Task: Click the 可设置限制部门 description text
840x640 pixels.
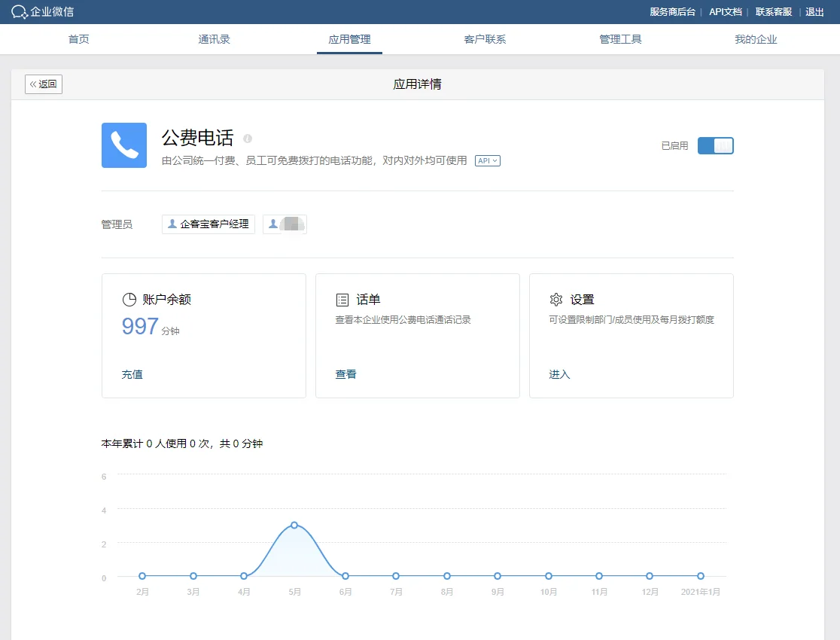Action: click(632, 320)
